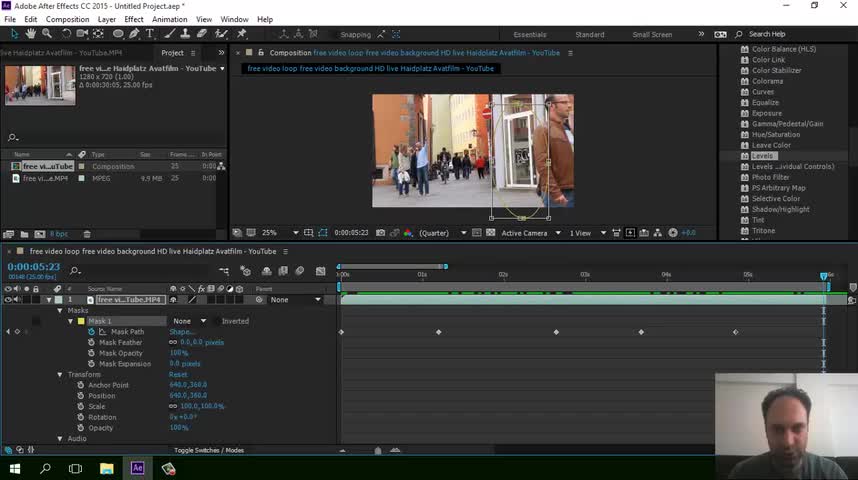Image resolution: width=858 pixels, height=480 pixels.
Task: Switch to Standard workspace
Action: pyautogui.click(x=590, y=34)
